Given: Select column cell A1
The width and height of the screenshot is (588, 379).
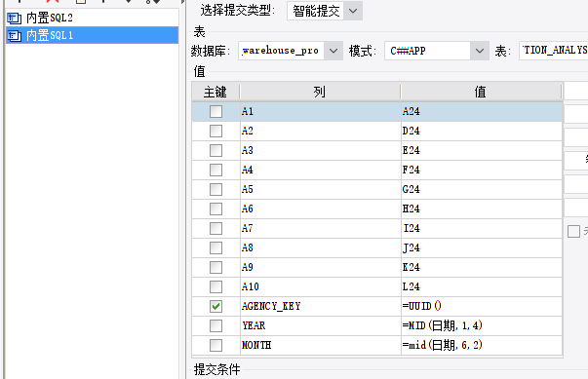Looking at the screenshot, I should [320, 111].
